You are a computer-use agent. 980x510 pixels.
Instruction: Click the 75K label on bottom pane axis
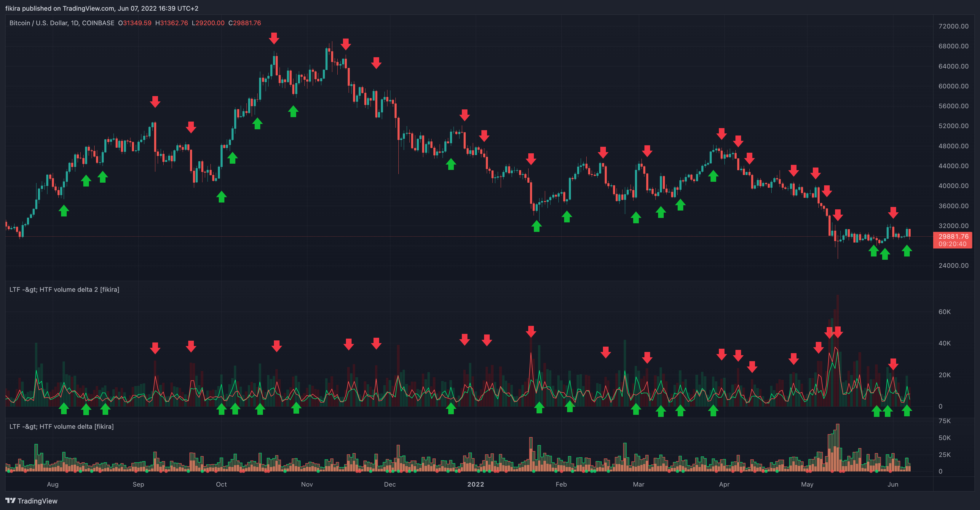[x=944, y=421]
